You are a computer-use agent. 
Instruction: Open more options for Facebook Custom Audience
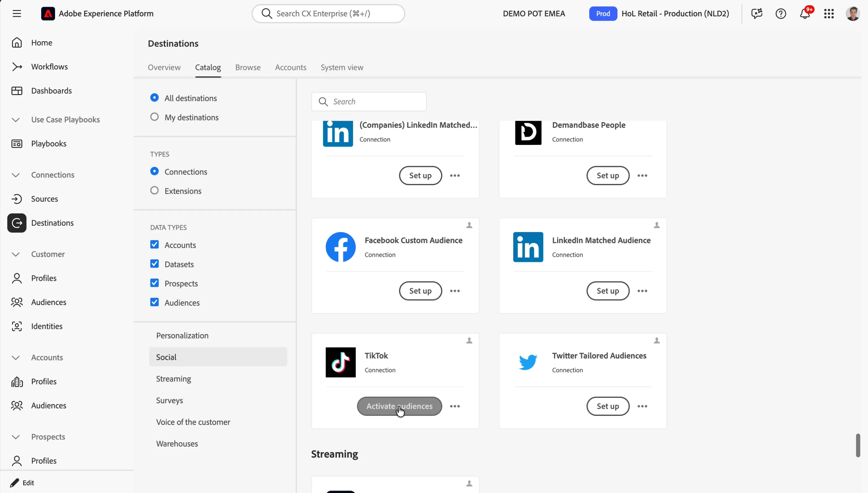pyautogui.click(x=454, y=290)
